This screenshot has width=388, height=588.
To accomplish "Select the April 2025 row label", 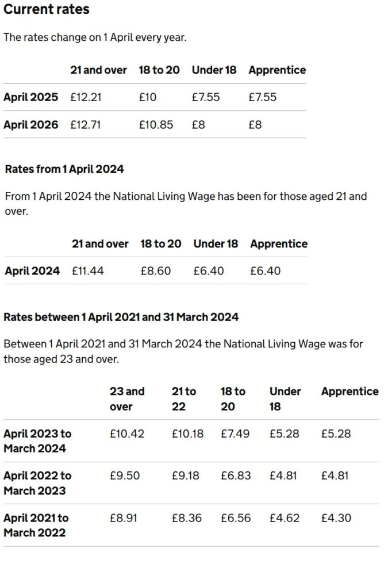I will coord(31,97).
